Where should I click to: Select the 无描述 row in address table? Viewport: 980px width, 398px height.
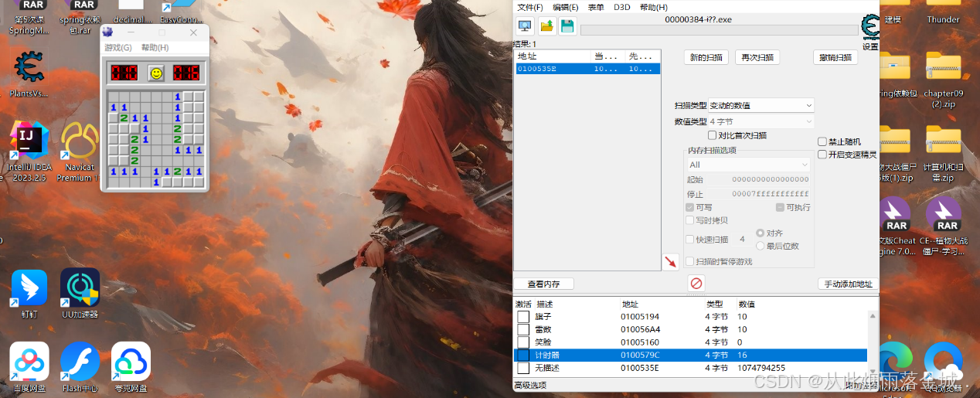[x=690, y=368]
